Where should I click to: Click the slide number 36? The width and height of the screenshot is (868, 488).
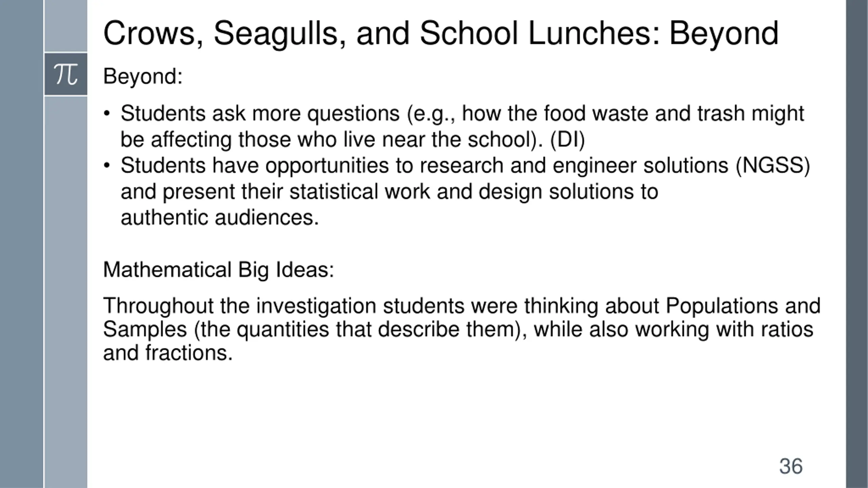click(791, 466)
